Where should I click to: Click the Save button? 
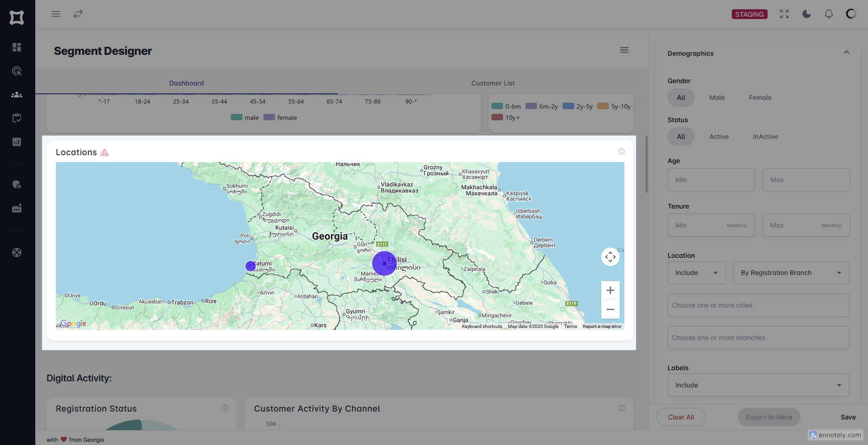coord(848,417)
